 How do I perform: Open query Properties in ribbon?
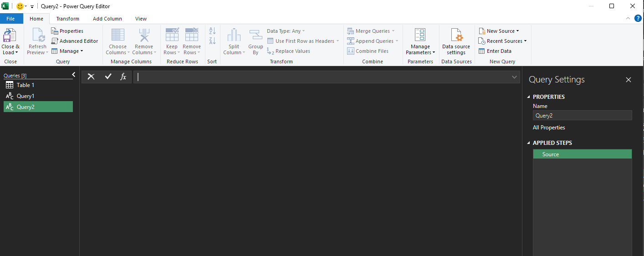pyautogui.click(x=67, y=31)
